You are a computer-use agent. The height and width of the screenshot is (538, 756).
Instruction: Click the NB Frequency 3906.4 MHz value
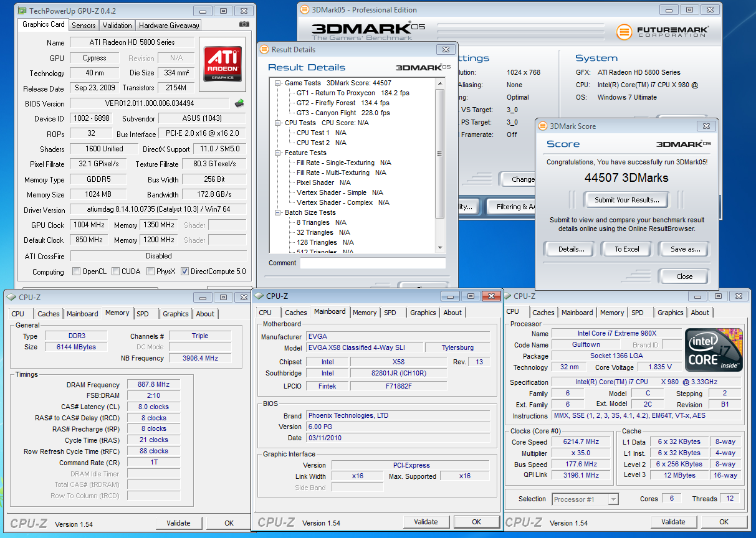200,358
